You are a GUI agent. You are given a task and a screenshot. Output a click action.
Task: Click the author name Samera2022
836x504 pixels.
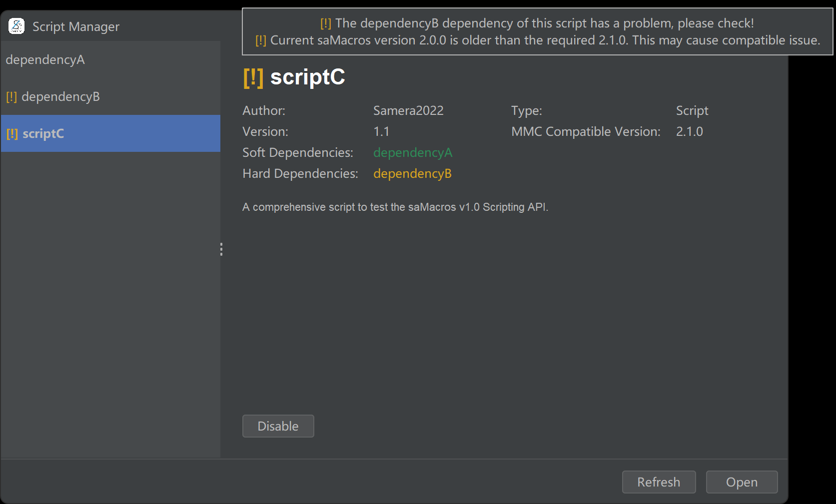tap(408, 111)
